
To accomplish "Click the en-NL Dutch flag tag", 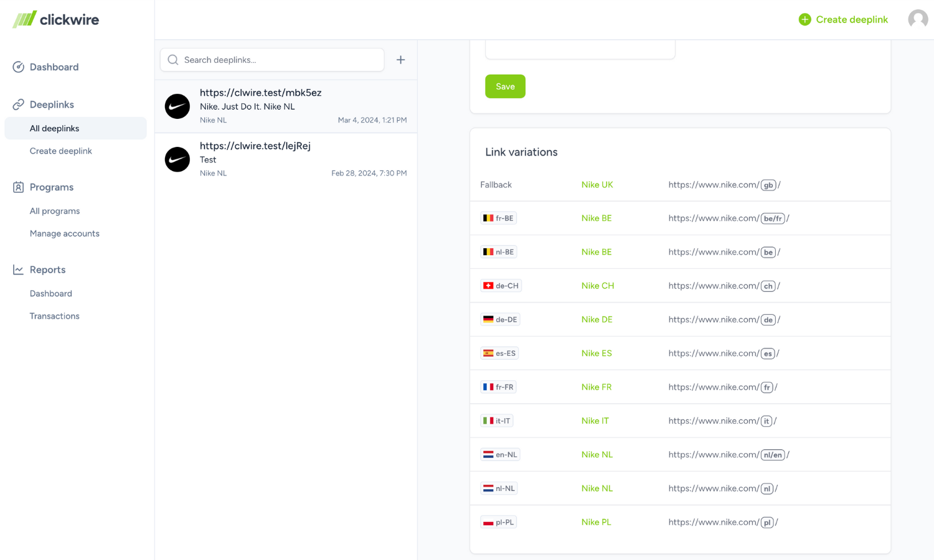I will [x=501, y=455].
